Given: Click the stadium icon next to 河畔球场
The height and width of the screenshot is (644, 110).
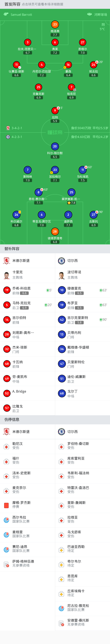Looking at the screenshot, I should [x=89, y=14].
